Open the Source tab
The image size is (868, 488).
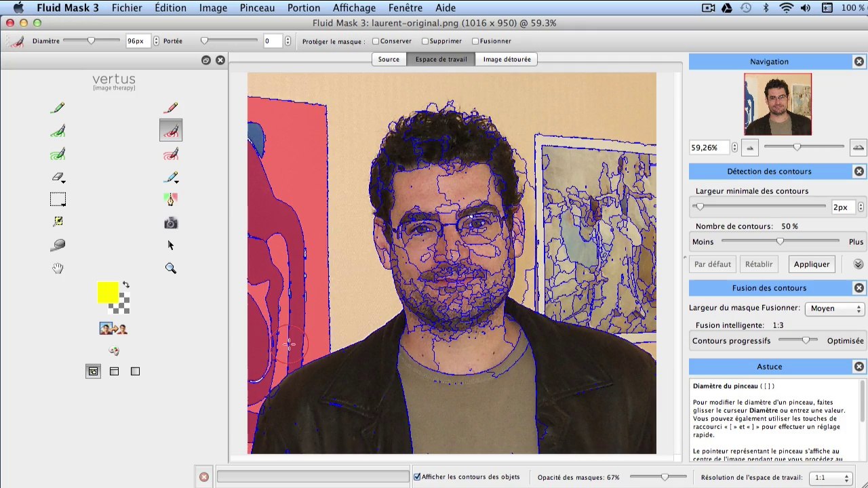[389, 60]
